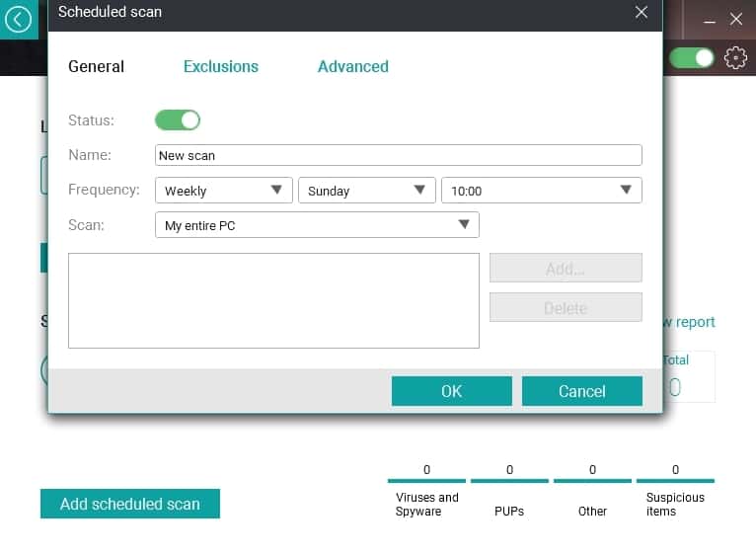This screenshot has height=558, width=756.
Task: Close the Scheduled scan dialog
Action: pos(642,12)
